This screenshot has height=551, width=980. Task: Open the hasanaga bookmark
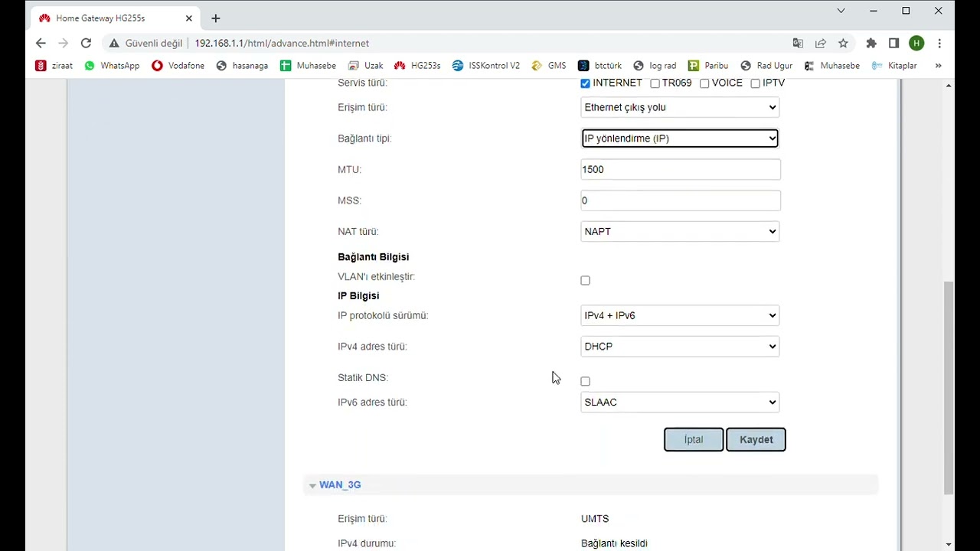click(242, 66)
